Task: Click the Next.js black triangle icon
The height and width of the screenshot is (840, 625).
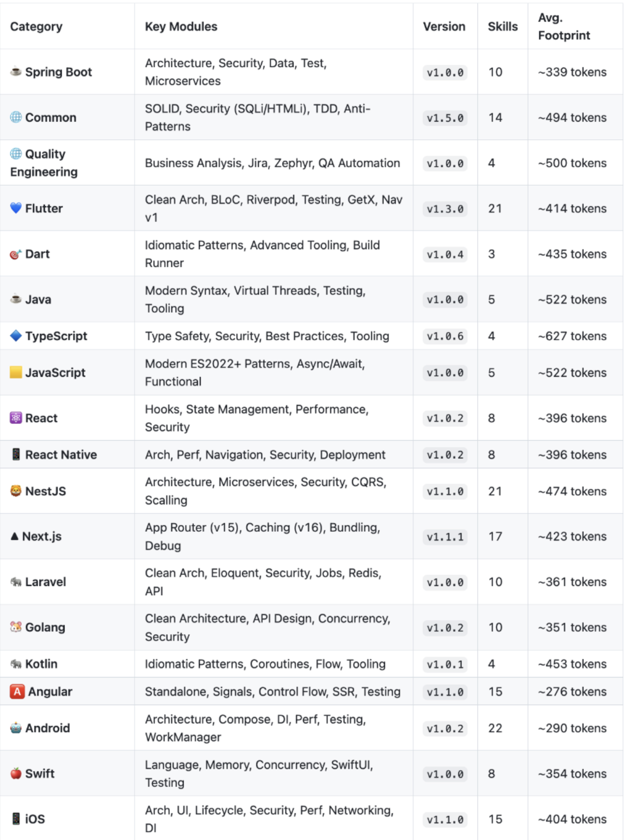Action: point(15,536)
